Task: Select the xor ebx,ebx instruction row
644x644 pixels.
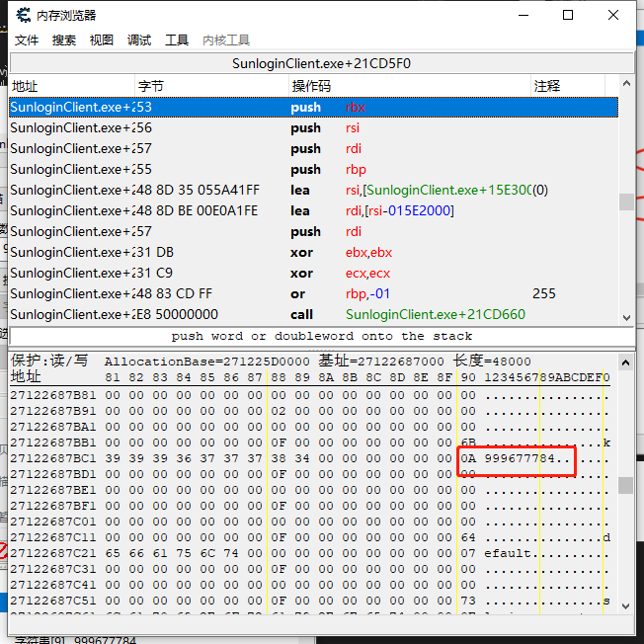Action: tap(314, 252)
